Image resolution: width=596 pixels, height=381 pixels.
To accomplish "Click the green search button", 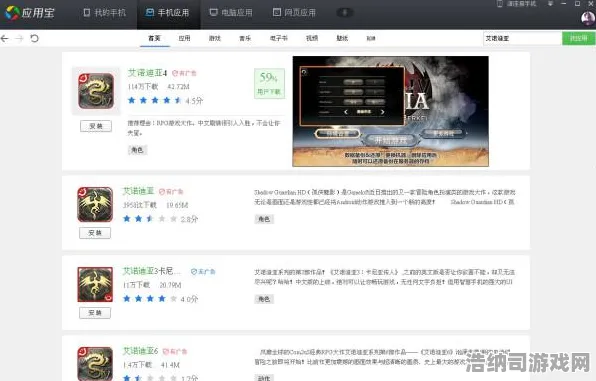I will [579, 38].
